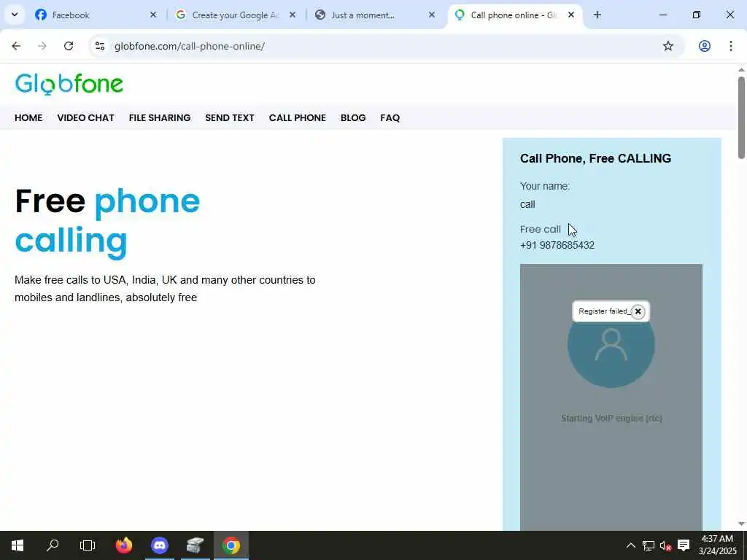Open the HOME menu item
Screen dimensions: 747x560
coord(28,117)
